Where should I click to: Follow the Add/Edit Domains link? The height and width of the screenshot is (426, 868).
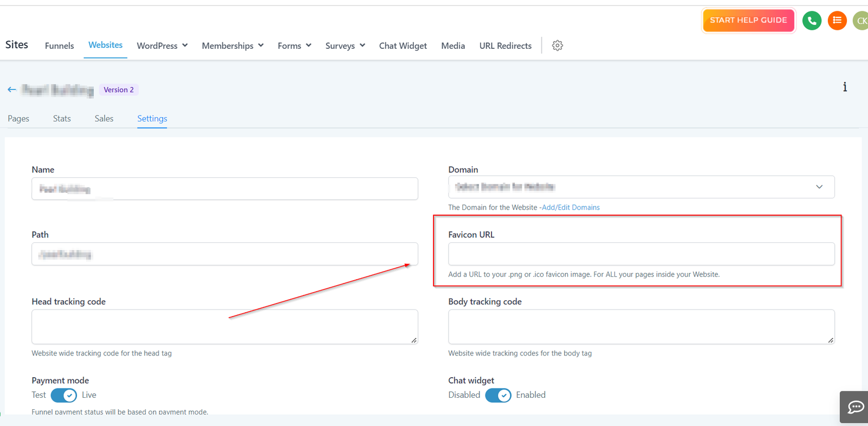click(571, 208)
